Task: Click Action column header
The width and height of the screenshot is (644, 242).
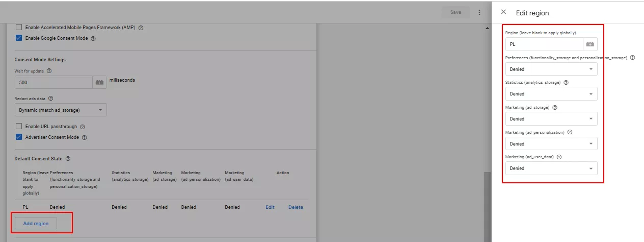Action: tap(283, 173)
